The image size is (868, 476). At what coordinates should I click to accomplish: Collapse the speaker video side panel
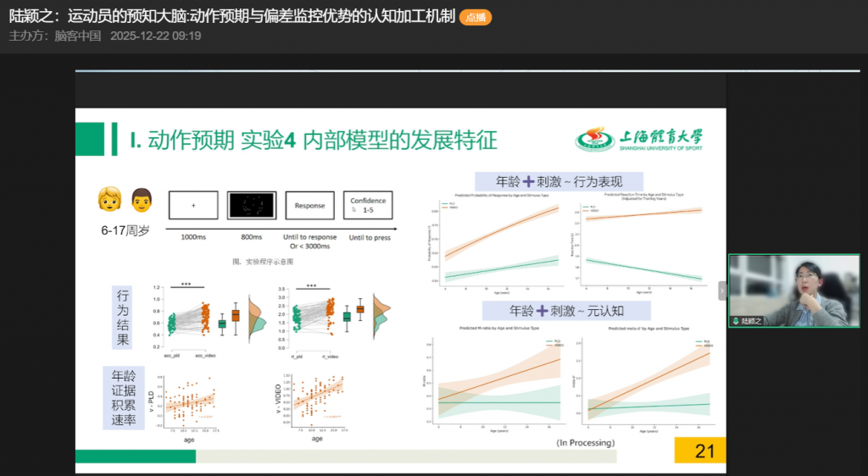click(x=722, y=291)
